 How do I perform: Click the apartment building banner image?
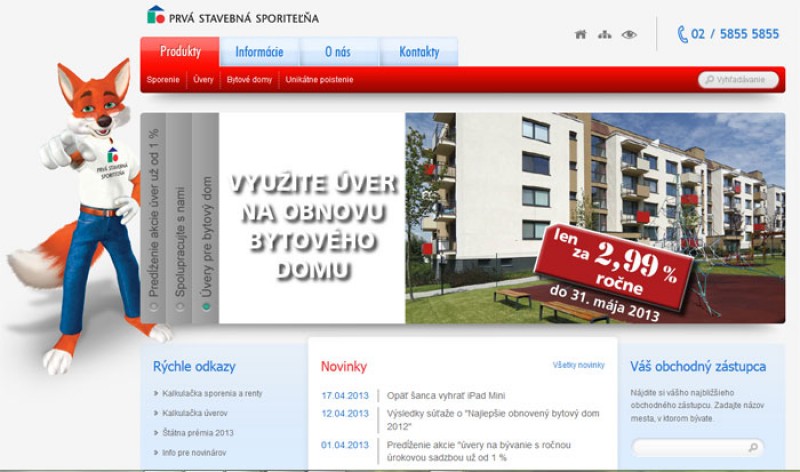(x=595, y=218)
